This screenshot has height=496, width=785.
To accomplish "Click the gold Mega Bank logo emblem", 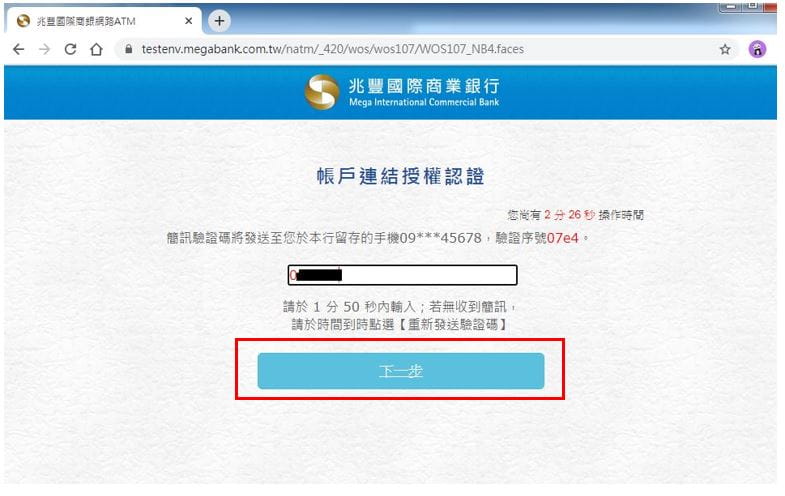I will click(322, 92).
